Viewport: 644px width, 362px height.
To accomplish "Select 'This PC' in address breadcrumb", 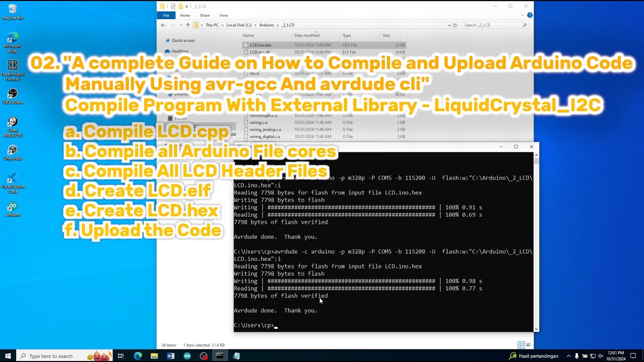I will pos(212,25).
